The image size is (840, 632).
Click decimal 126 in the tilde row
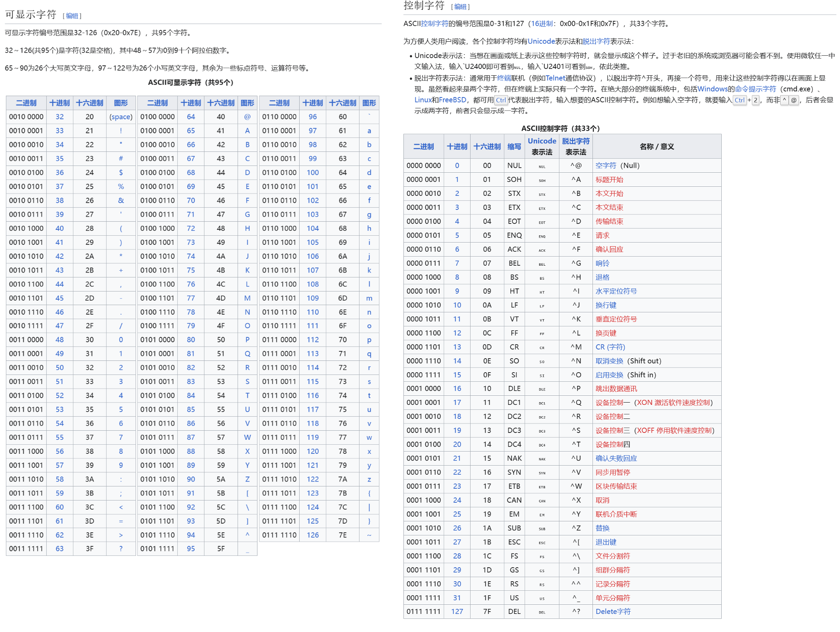(313, 535)
